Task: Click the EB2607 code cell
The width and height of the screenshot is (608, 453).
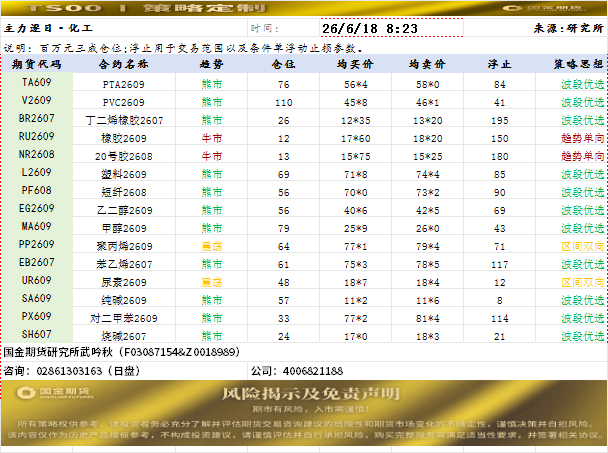Action: pyautogui.click(x=37, y=262)
